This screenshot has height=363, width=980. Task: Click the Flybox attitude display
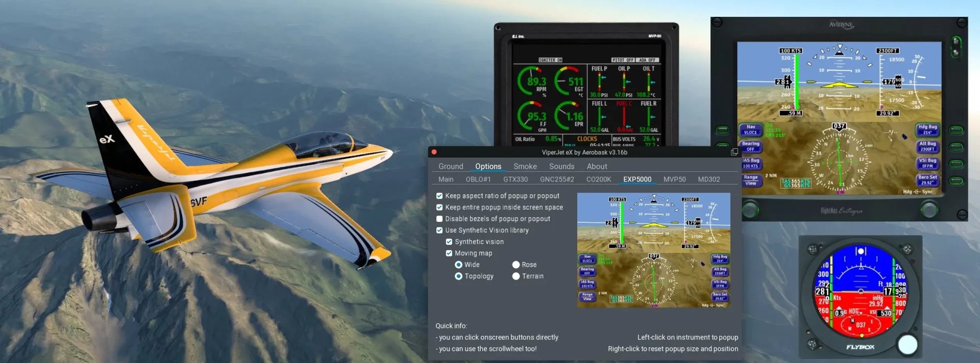coord(861,291)
